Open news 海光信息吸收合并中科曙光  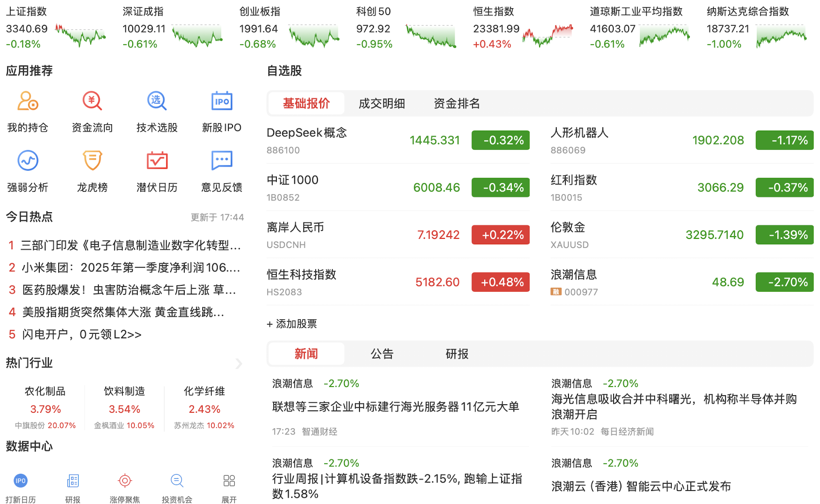click(674, 406)
